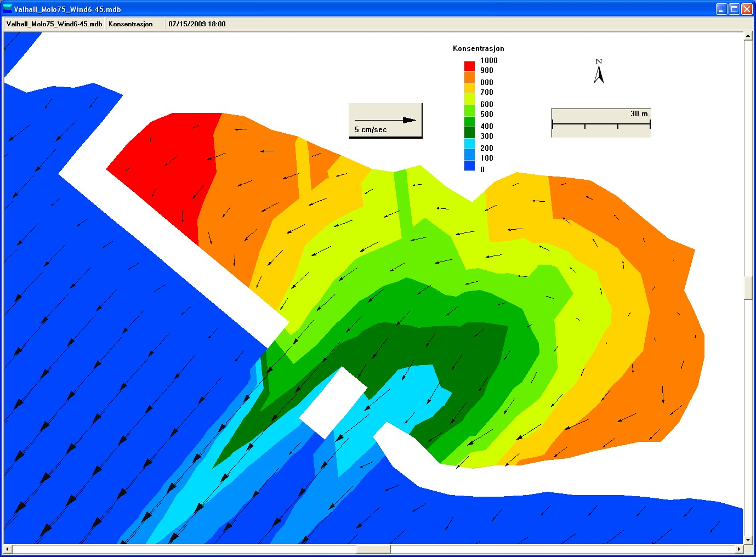Click the 30 m. distance scale bar
The height and width of the screenshot is (557, 756).
click(601, 122)
